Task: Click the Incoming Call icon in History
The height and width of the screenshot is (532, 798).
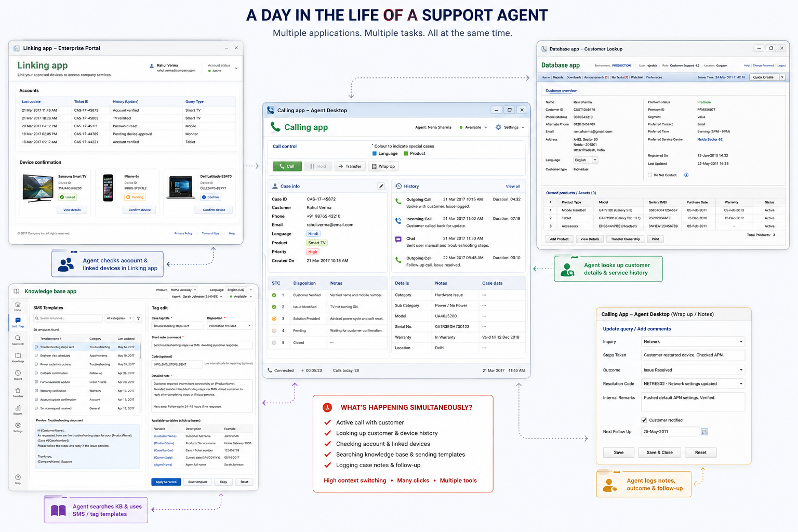Action: pos(398,220)
